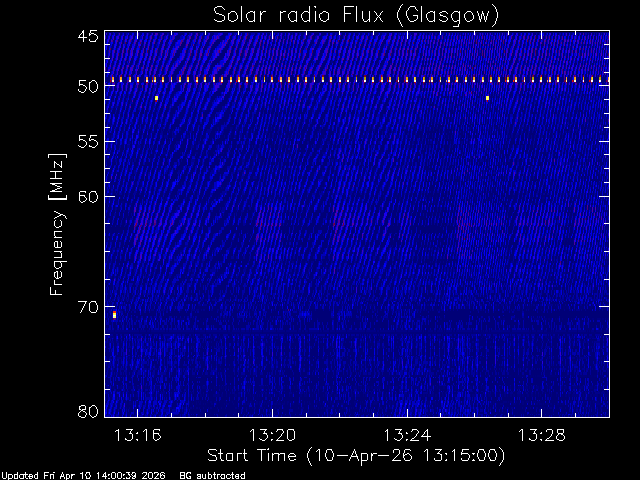The width and height of the screenshot is (640, 480).
Task: Click the 'Start Time' axis caption
Action: (252, 455)
